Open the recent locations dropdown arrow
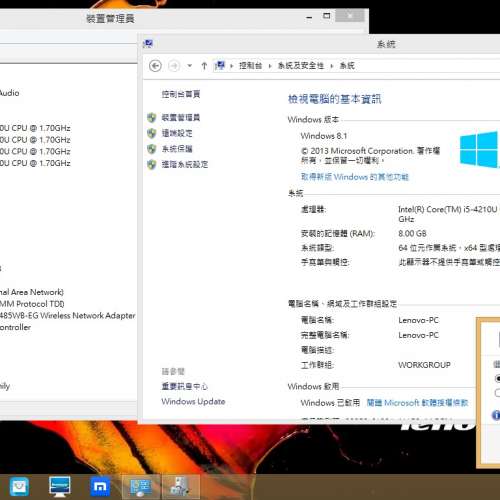The width and height of the screenshot is (500, 500). tap(189, 66)
